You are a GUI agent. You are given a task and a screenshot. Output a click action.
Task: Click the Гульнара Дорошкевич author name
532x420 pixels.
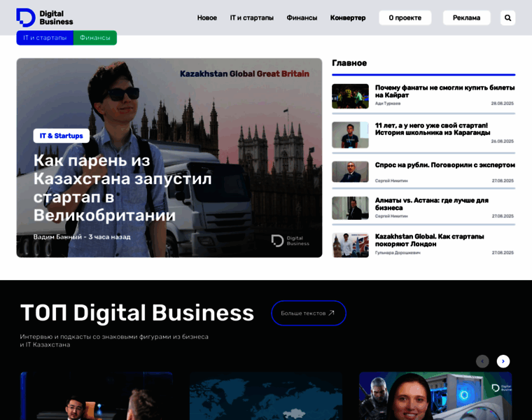(x=398, y=253)
